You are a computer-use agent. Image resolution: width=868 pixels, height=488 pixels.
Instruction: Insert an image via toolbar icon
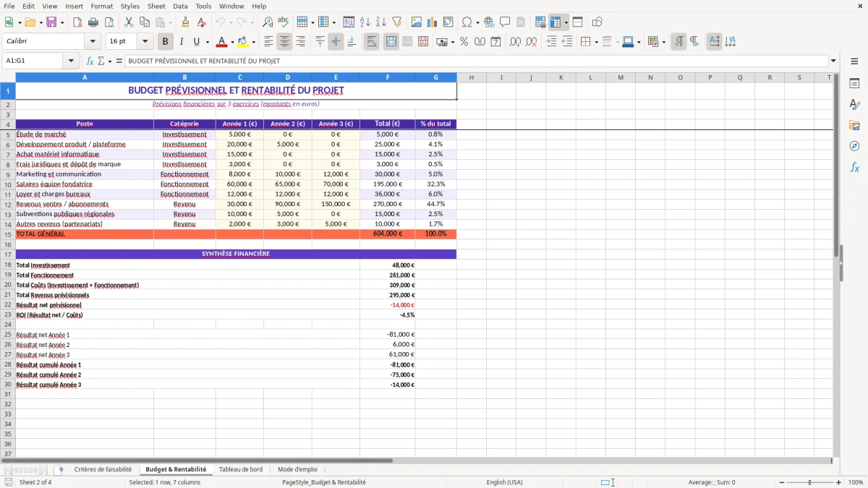tap(417, 22)
